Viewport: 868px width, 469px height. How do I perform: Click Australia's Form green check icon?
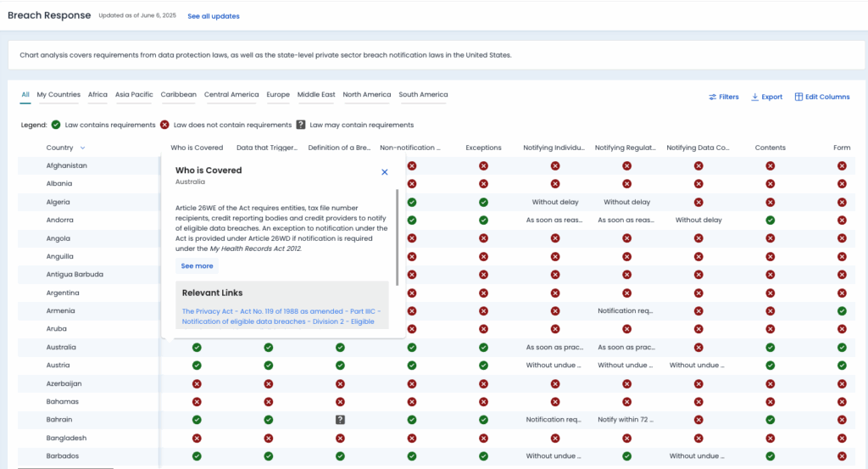click(842, 348)
